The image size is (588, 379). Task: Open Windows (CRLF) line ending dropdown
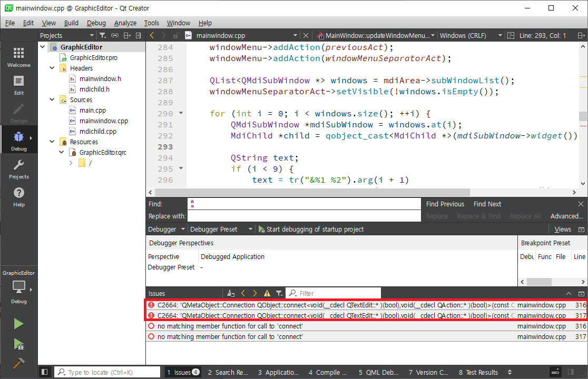coord(471,35)
